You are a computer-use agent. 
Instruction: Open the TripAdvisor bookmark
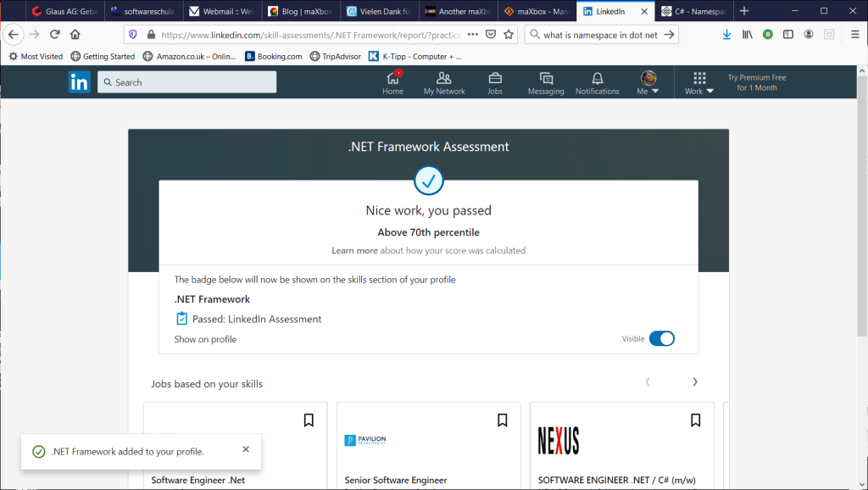[335, 56]
